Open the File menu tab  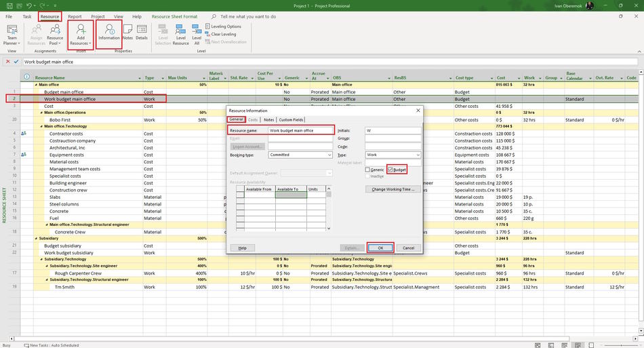click(x=9, y=16)
